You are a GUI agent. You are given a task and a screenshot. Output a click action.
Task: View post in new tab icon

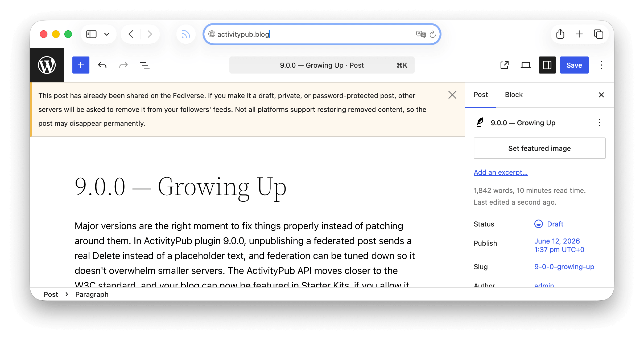(x=505, y=65)
